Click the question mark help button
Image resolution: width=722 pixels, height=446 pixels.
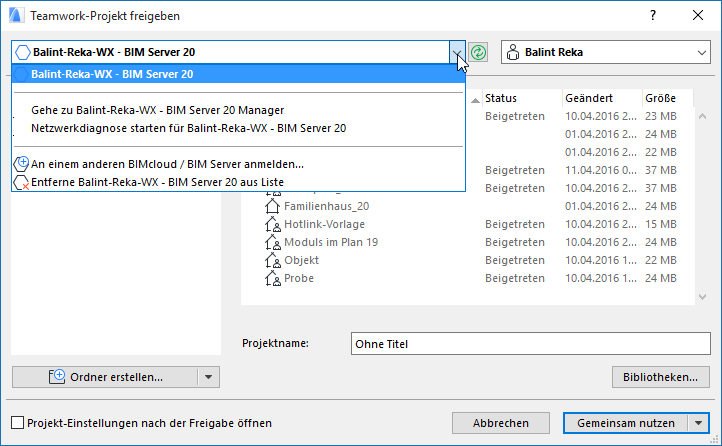(x=653, y=15)
